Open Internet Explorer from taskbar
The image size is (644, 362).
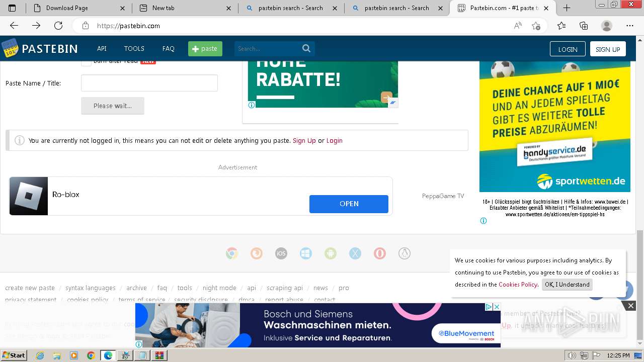pos(40,355)
